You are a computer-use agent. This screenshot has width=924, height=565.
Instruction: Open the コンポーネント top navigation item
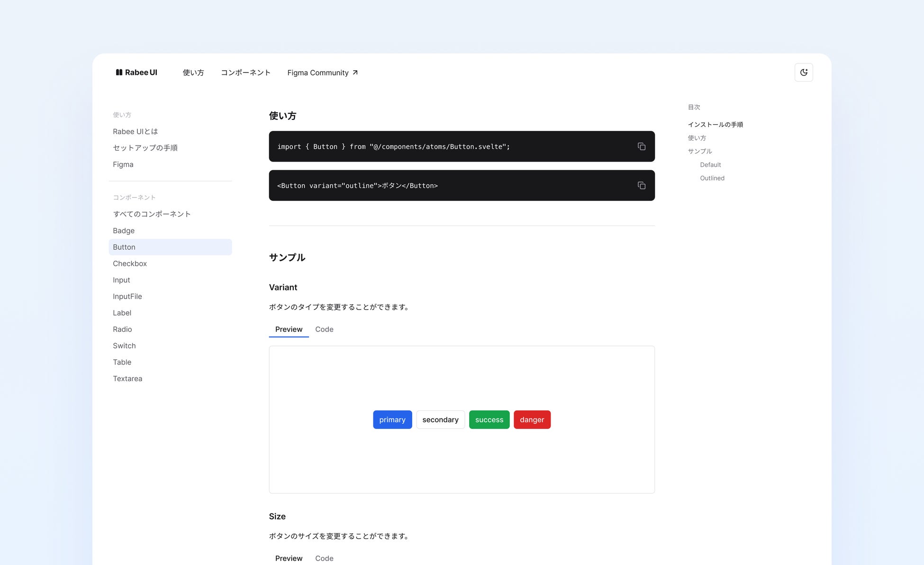point(245,73)
